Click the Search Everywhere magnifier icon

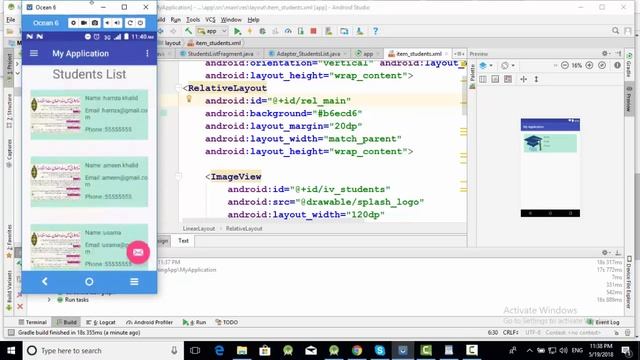(616, 31)
